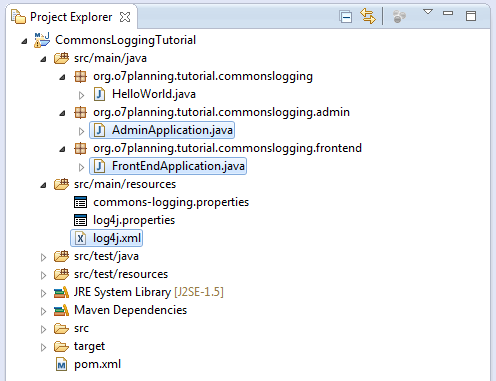Select package org.o7planning.tutorial.commonslogging

[x=203, y=76]
